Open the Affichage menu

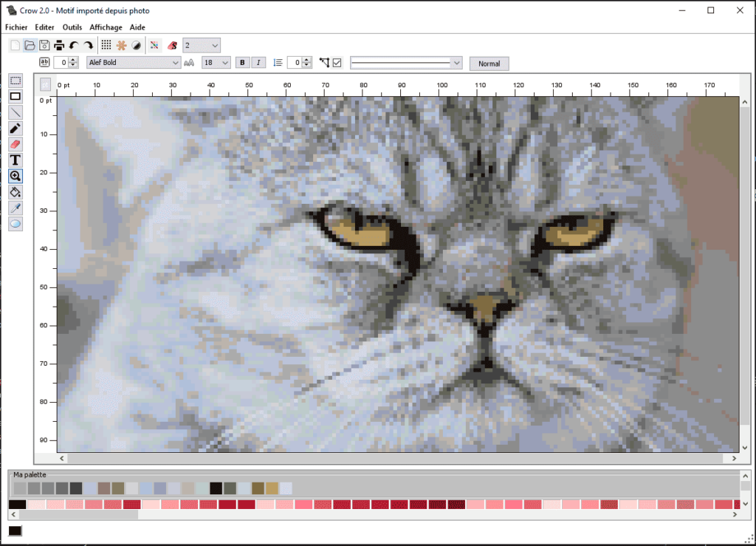tap(106, 27)
